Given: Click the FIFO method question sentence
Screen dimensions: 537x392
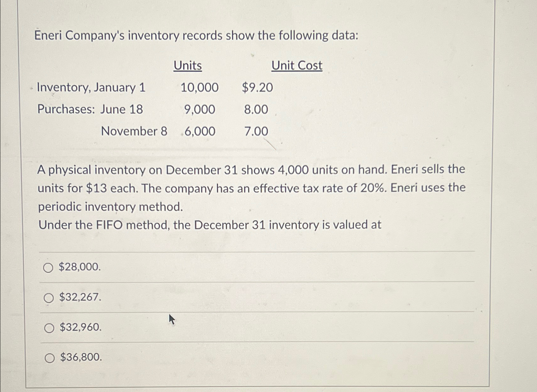Looking at the screenshot, I should point(209,224).
